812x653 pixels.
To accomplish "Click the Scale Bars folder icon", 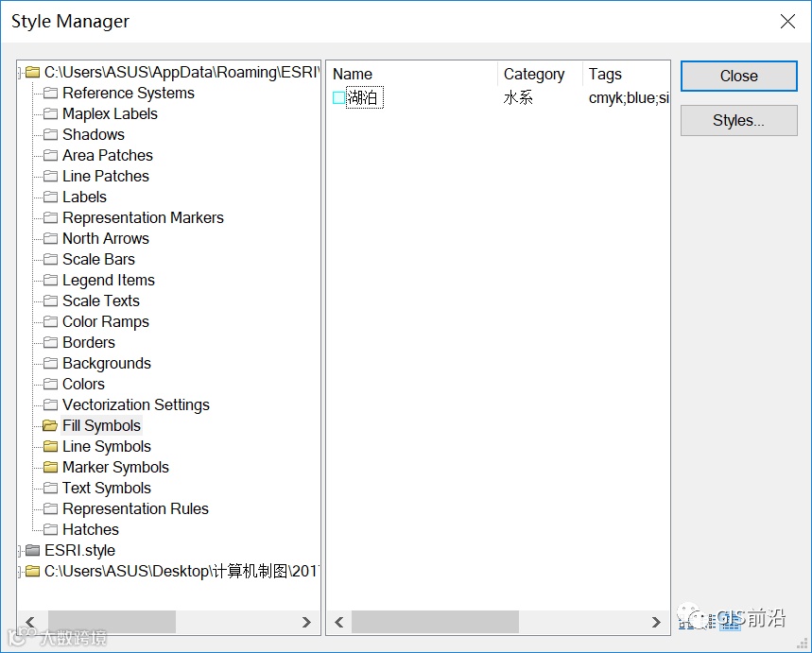I will pyautogui.click(x=50, y=259).
